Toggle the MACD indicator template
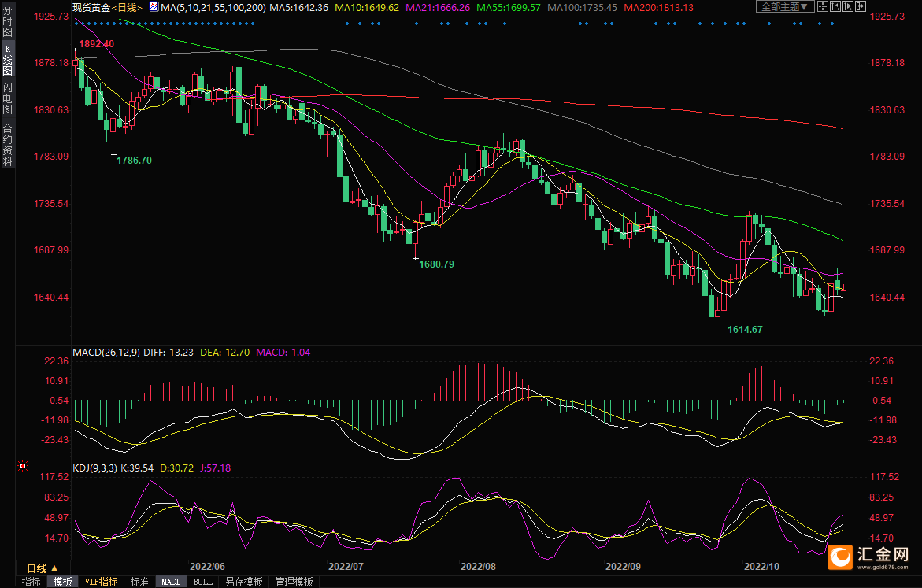922x588 pixels. 171,582
